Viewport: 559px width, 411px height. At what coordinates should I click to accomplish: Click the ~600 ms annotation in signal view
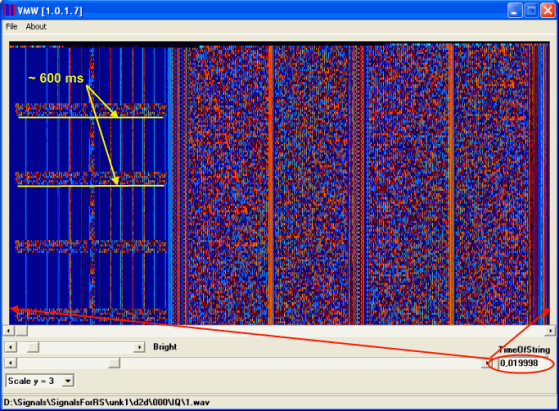[x=56, y=78]
